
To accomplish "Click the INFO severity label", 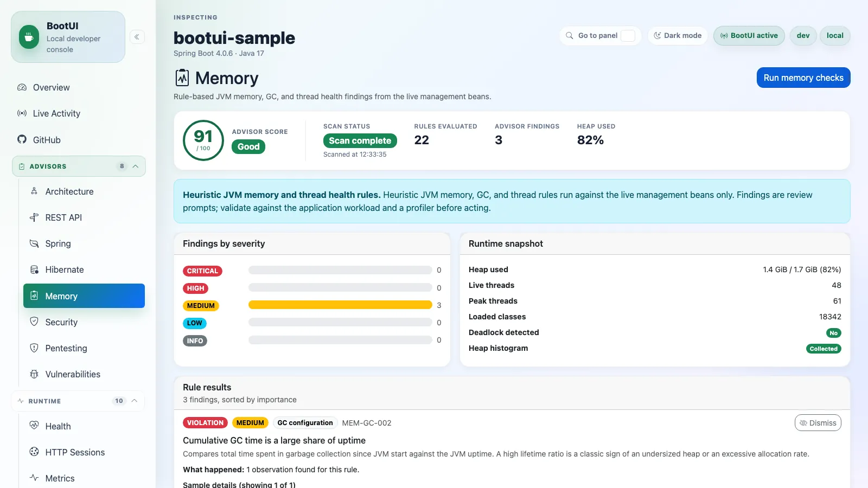I will (195, 341).
